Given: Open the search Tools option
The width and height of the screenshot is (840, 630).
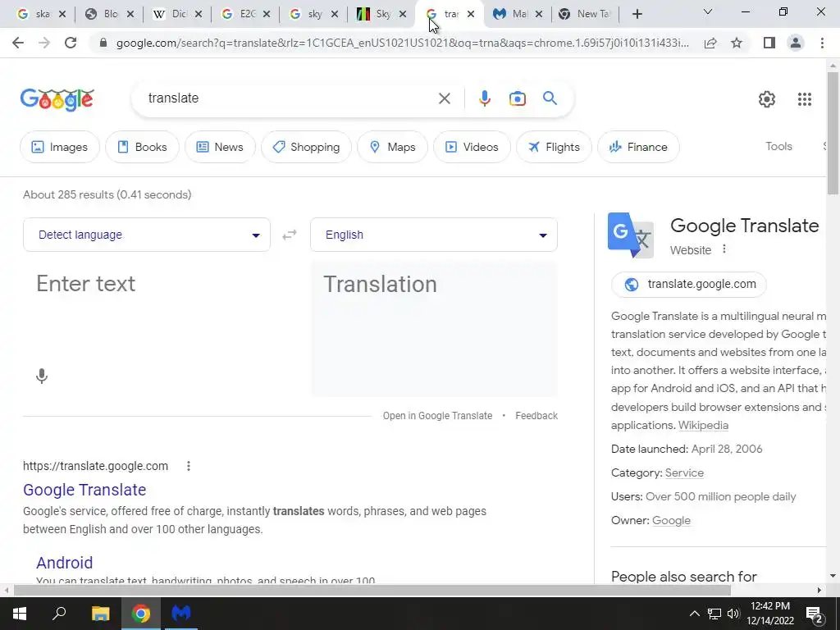Looking at the screenshot, I should 778,146.
